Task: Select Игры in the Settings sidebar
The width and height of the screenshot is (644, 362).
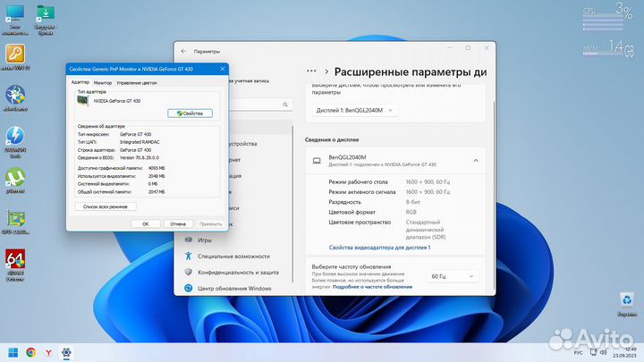Action: pyautogui.click(x=205, y=240)
